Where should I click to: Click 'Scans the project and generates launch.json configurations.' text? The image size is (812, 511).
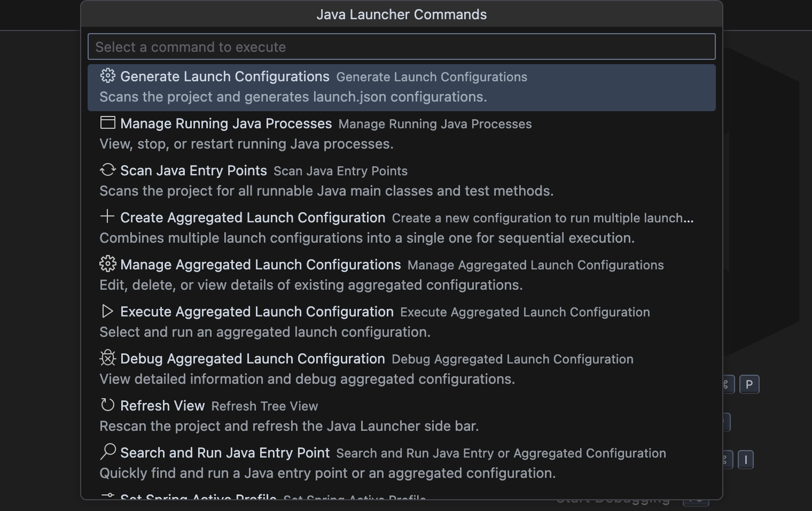293,97
